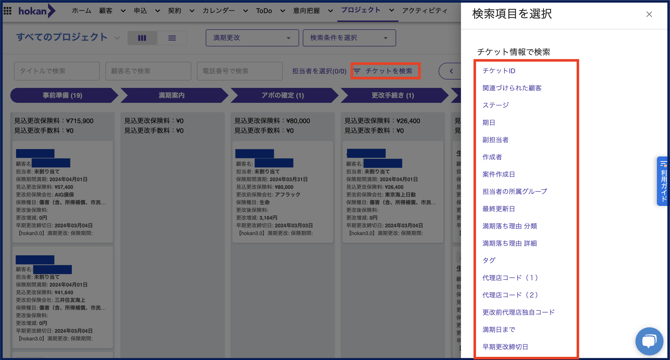Choose 満期落ち理由 分類 search item
Viewport: 670px width, 360px height.
pyautogui.click(x=510, y=226)
